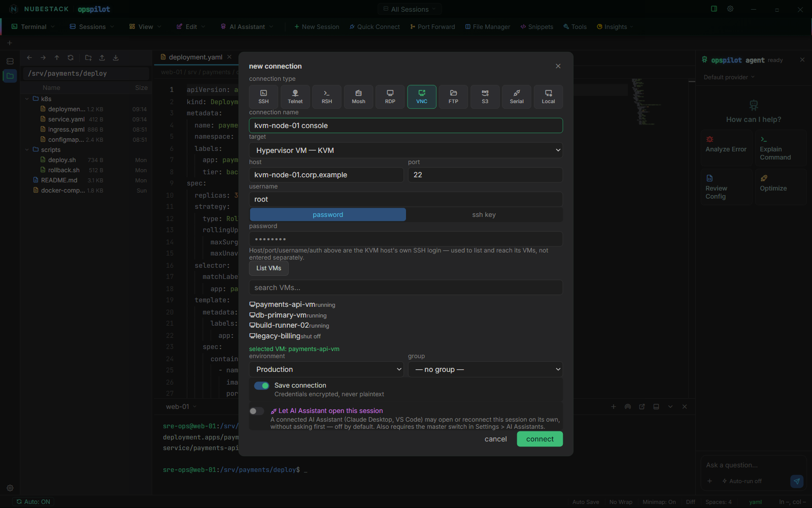Select the S3 connection type
The height and width of the screenshot is (508, 812).
coord(485,97)
